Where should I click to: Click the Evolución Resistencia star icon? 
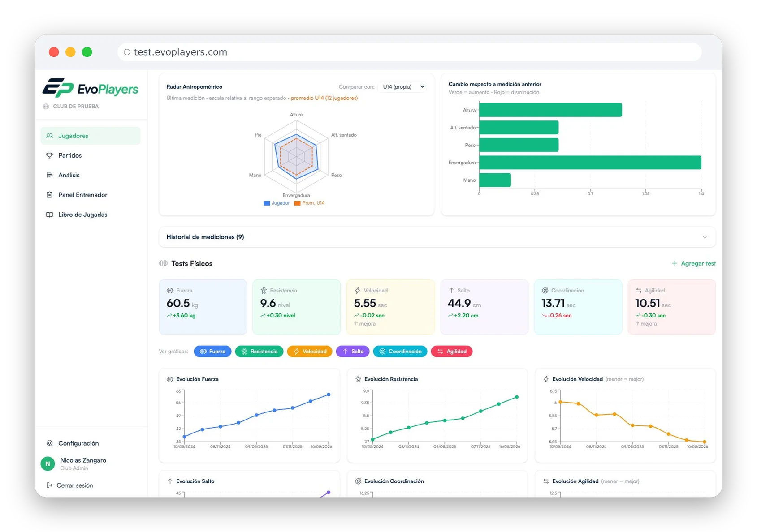click(x=358, y=379)
